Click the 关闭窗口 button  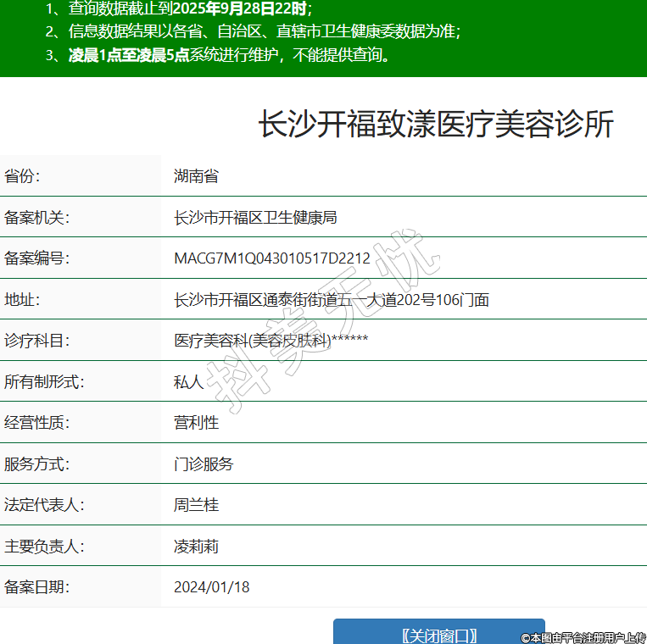tap(438, 634)
